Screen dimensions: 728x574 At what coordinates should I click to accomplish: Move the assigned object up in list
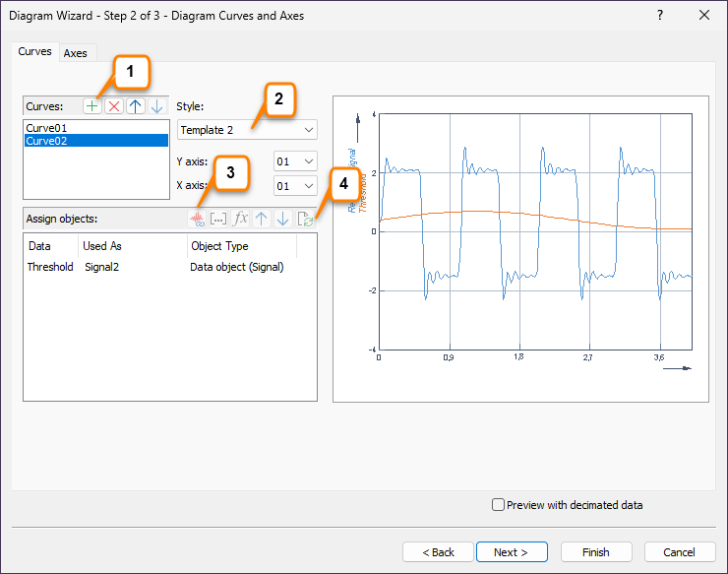(x=261, y=219)
